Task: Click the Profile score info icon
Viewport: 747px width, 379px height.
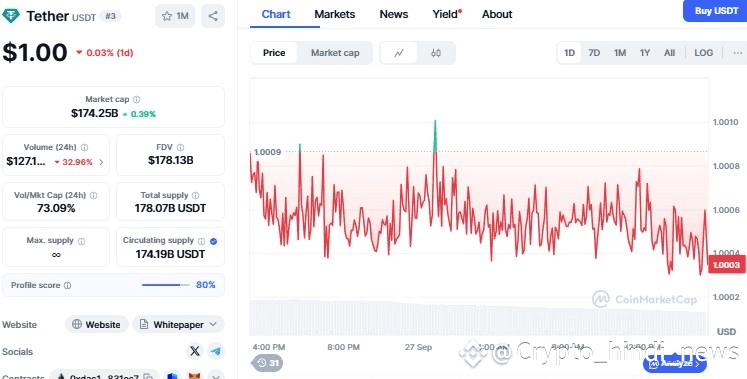Action: click(x=68, y=285)
